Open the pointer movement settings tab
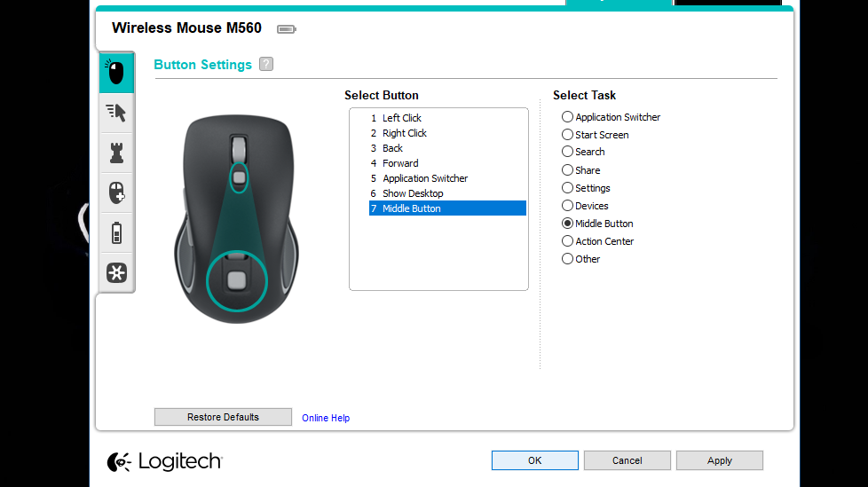The height and width of the screenshot is (487, 868). tap(116, 113)
